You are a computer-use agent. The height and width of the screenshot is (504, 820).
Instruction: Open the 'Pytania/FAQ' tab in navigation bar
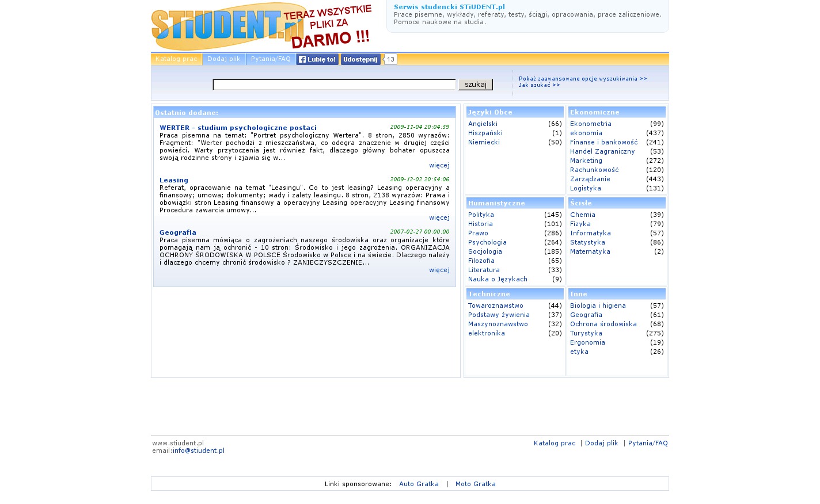[x=271, y=59]
